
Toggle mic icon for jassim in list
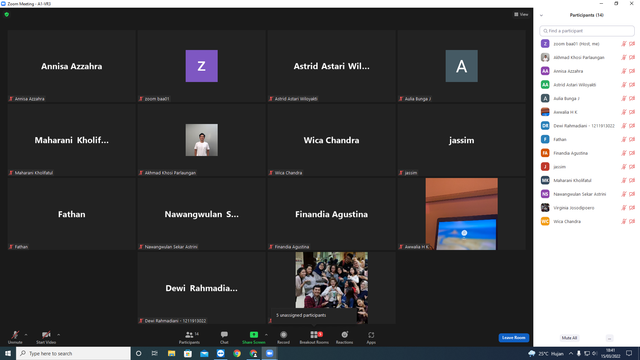(x=624, y=167)
